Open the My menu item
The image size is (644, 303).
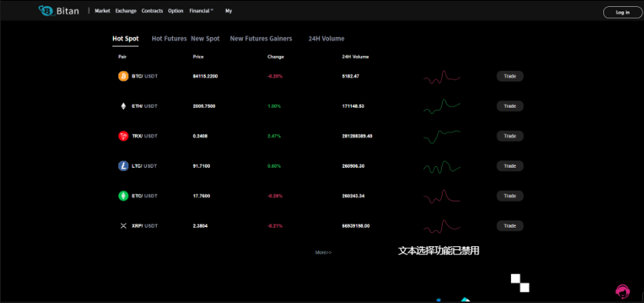[x=228, y=11]
